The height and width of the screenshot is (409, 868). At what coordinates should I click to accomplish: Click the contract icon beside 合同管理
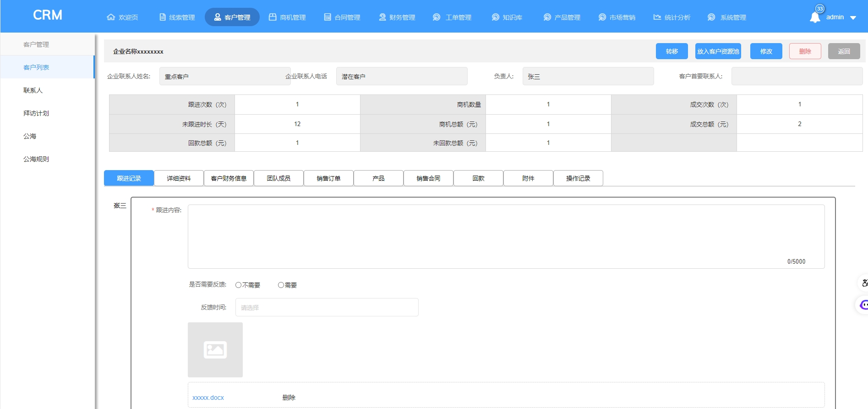(328, 17)
